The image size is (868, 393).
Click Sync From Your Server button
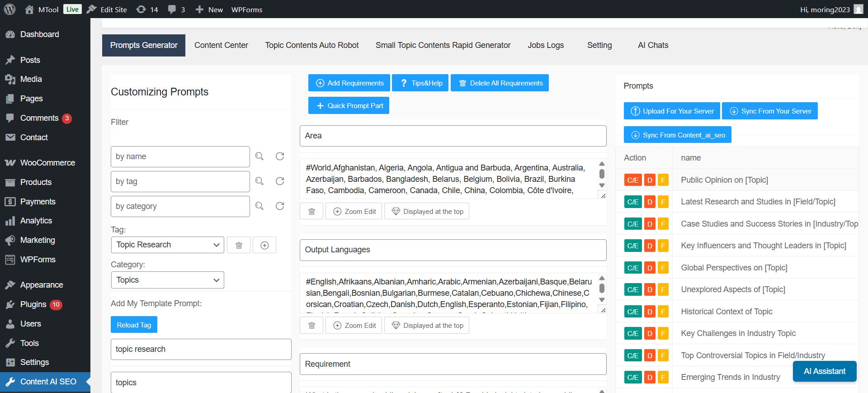769,111
